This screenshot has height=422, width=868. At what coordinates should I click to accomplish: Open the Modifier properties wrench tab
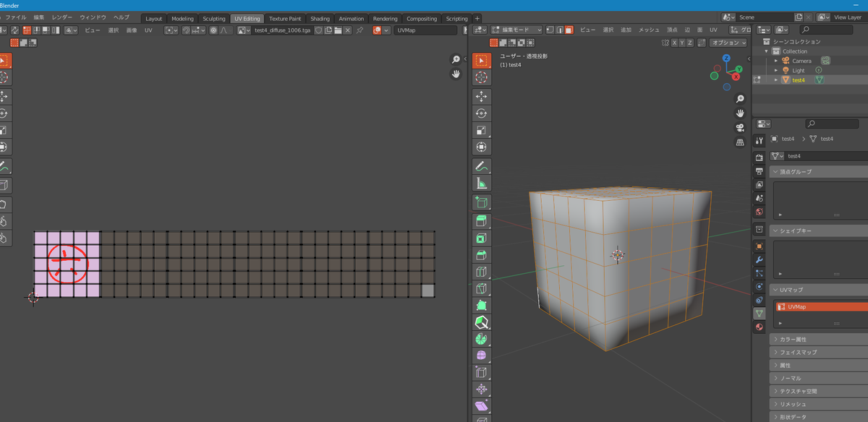click(x=759, y=259)
